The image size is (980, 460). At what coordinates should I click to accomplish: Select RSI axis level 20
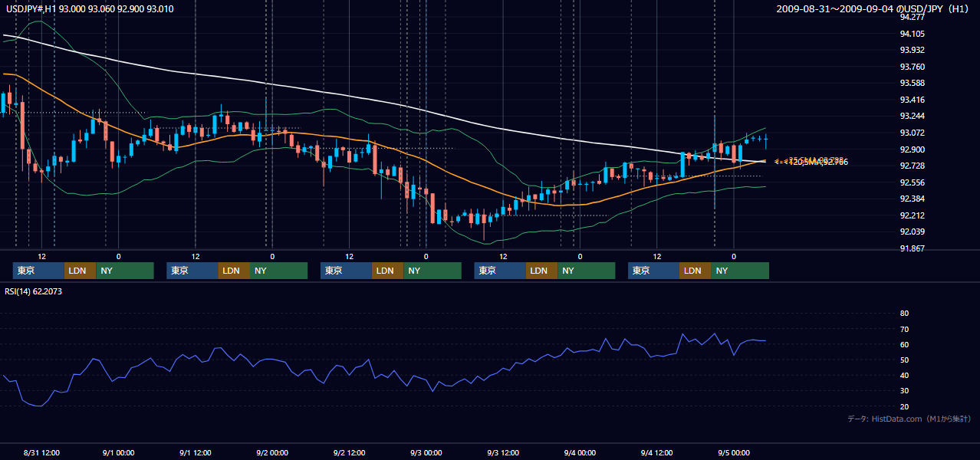tap(904, 406)
